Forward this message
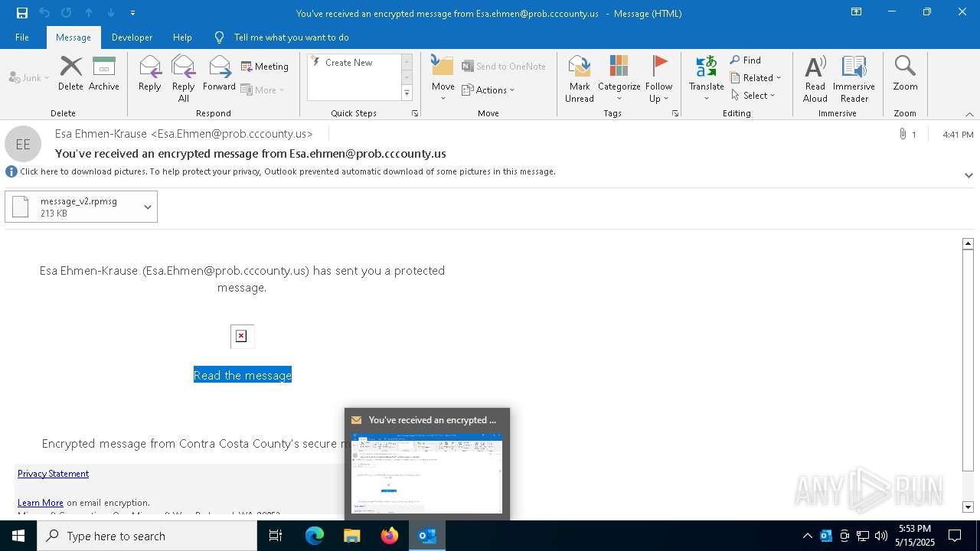The width and height of the screenshot is (980, 551). (219, 74)
